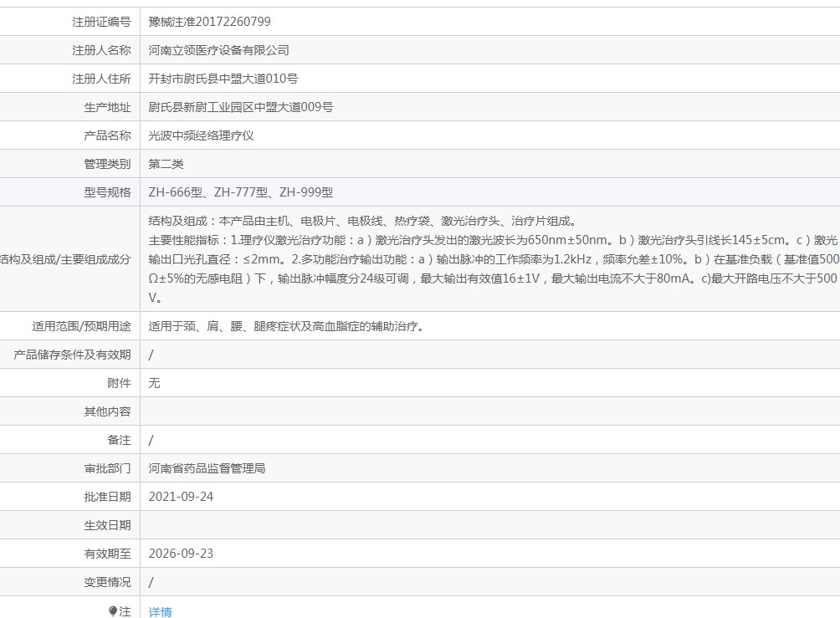
Task: Click the 备注 label
Action: 119,439
